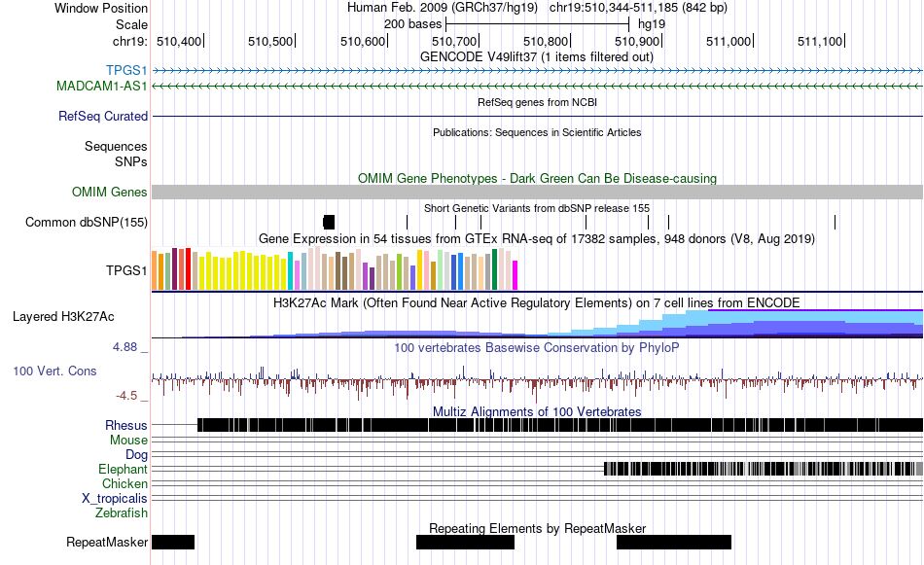Screen dimensions: 924x565
Task: Click the first orange GTEx expression bar
Action: pyautogui.click(x=155, y=270)
